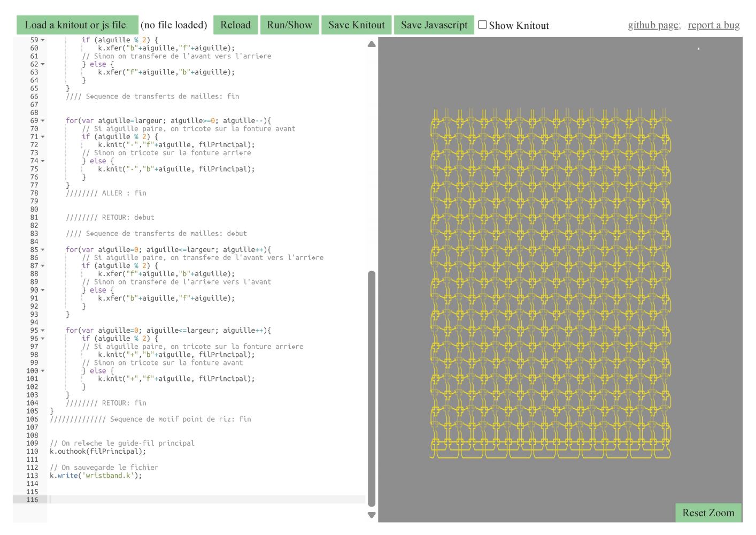756x535 pixels.
Task: Click the editor vertical scrollbar thumb
Action: [372, 388]
